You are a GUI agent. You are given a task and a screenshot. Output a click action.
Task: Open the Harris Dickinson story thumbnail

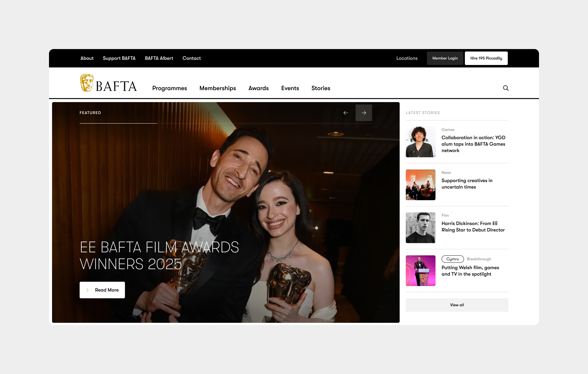click(x=420, y=228)
